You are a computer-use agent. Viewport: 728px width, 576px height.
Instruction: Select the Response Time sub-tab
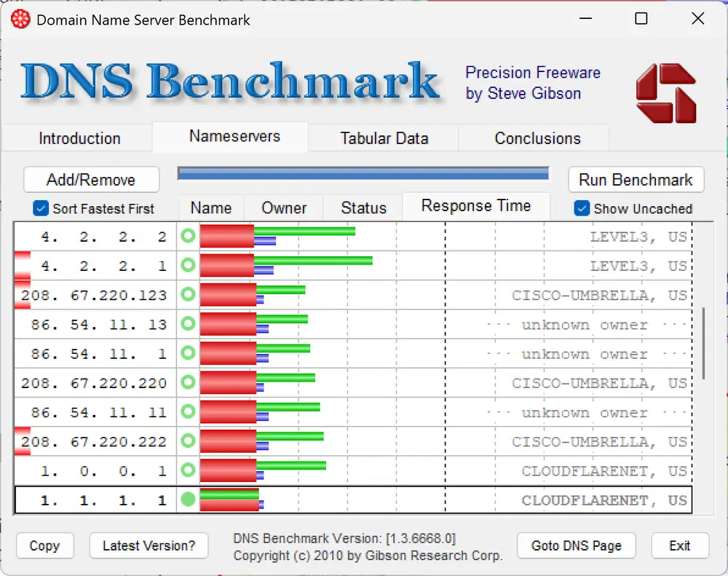point(476,206)
